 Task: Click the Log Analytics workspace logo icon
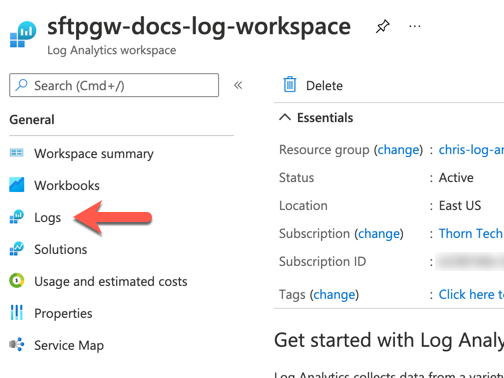[x=23, y=34]
